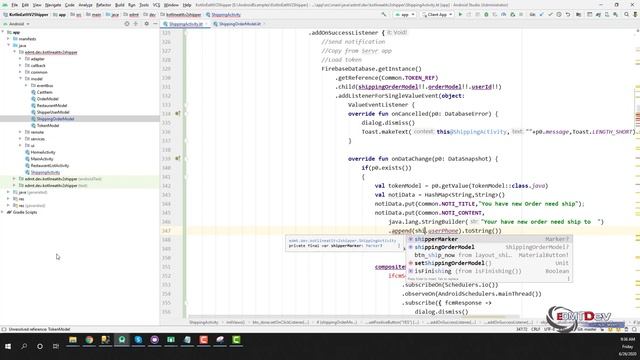640x360 pixels.
Task: Open RestaurantListActivity in project tree
Action: (50, 165)
